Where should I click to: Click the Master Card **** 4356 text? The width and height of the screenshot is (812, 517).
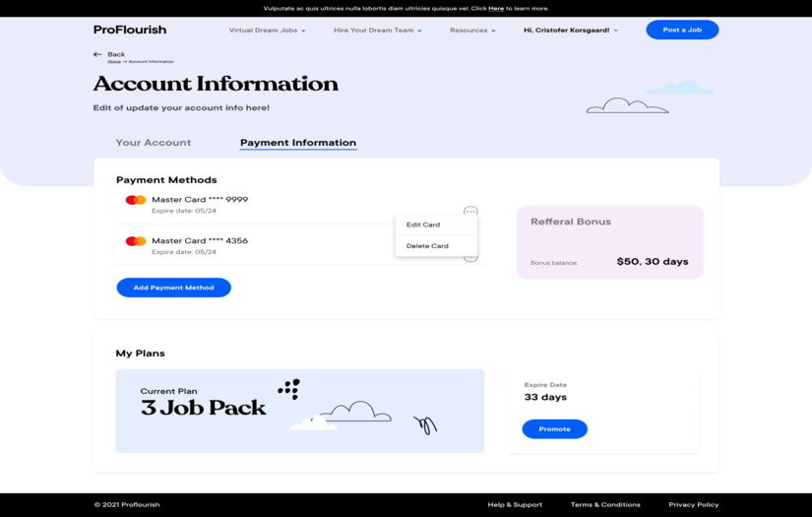[200, 241]
